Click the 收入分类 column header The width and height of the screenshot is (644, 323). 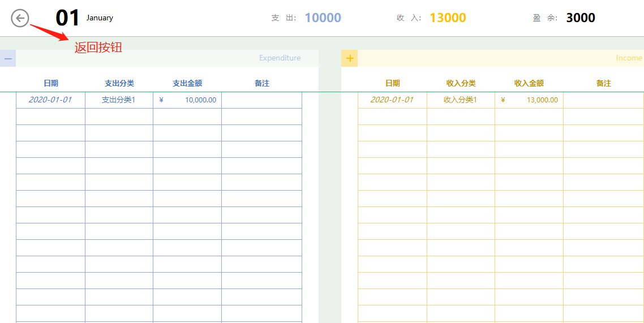click(x=461, y=83)
